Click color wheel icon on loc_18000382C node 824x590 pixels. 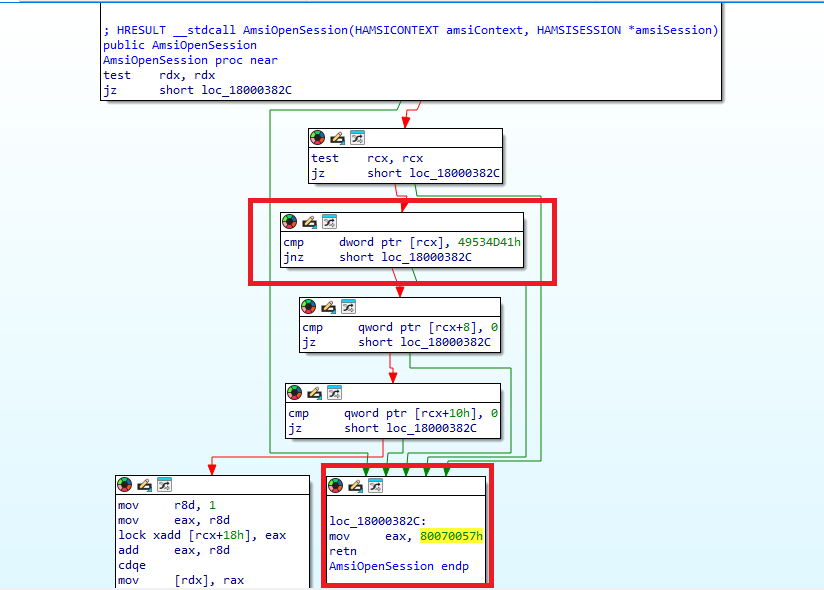coord(335,486)
